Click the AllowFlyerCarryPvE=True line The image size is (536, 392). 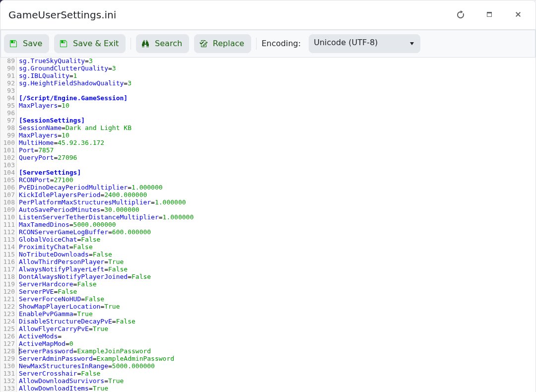64,329
